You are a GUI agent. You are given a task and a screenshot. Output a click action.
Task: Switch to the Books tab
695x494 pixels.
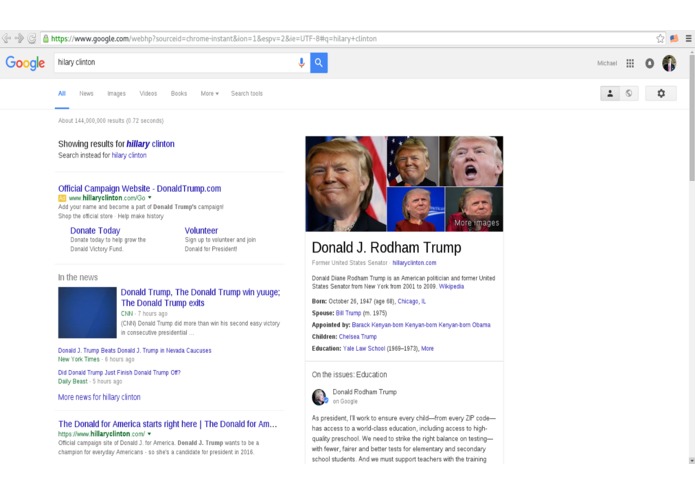(x=179, y=93)
